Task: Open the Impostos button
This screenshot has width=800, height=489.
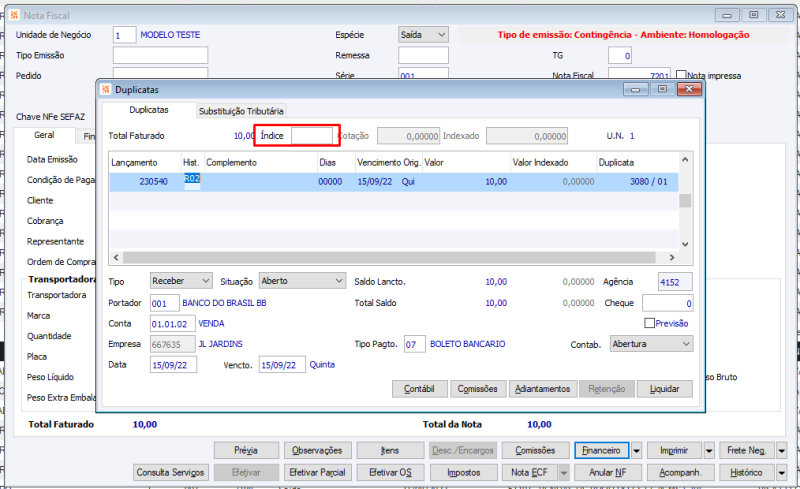Action: [463, 473]
